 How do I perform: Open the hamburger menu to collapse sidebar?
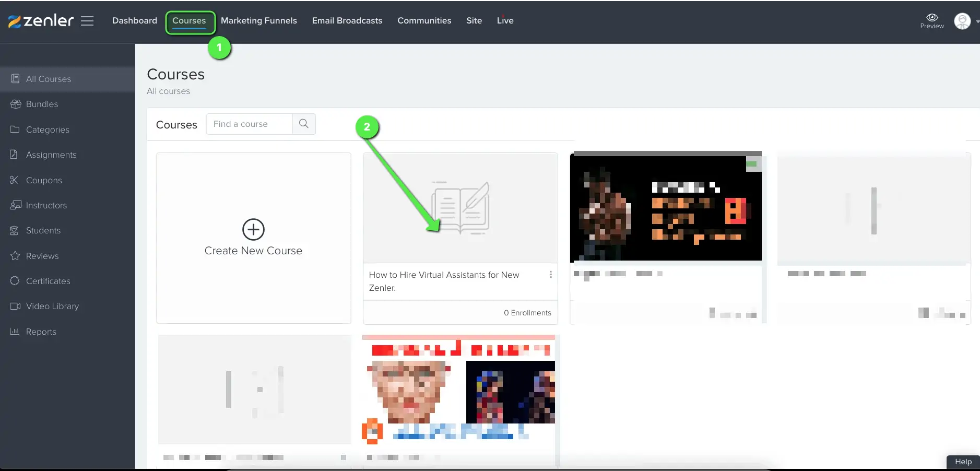click(87, 21)
